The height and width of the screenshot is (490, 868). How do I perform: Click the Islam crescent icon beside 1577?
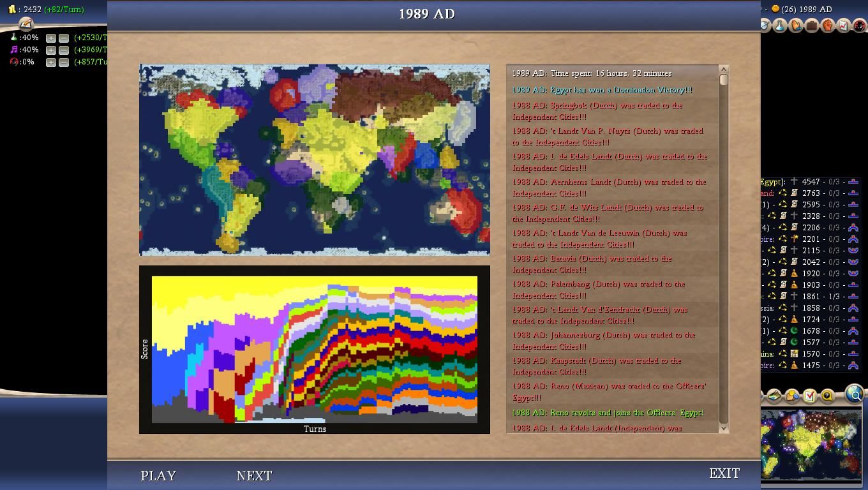794,343
